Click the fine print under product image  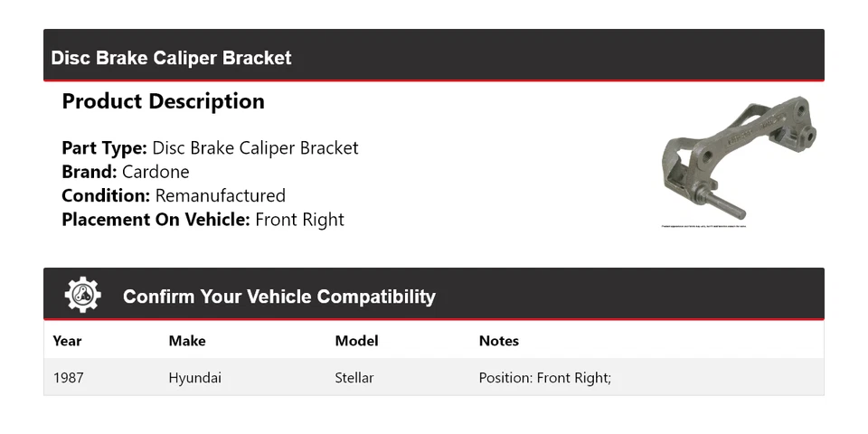tap(703, 226)
